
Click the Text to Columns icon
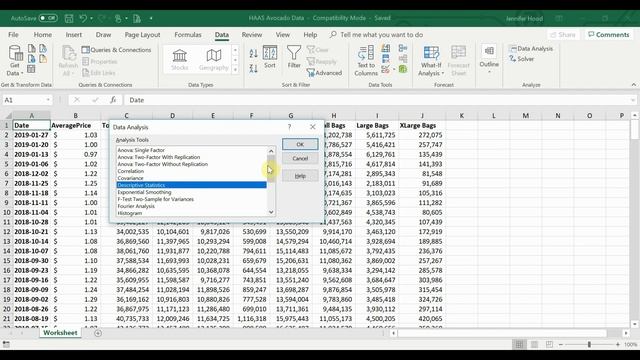click(366, 60)
